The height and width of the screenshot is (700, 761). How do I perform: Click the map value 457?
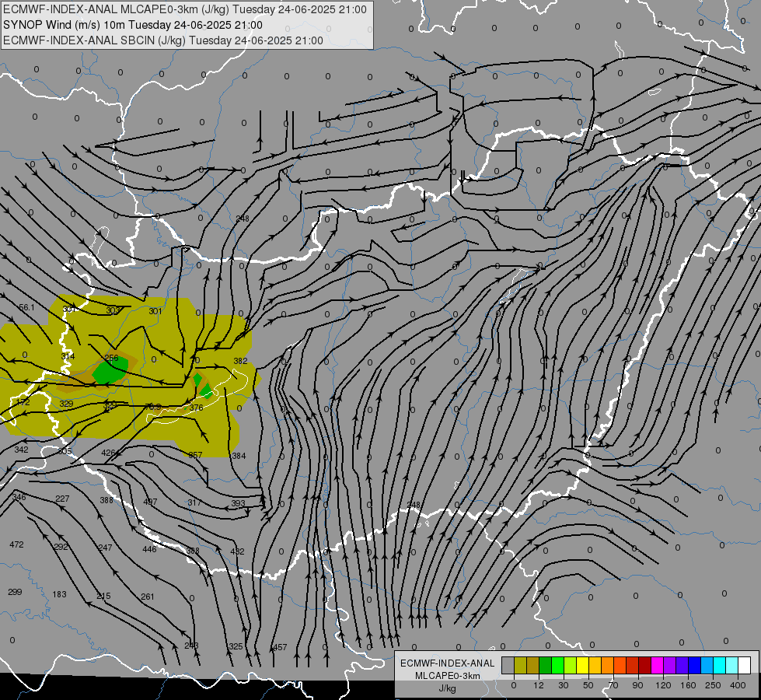tap(280, 647)
